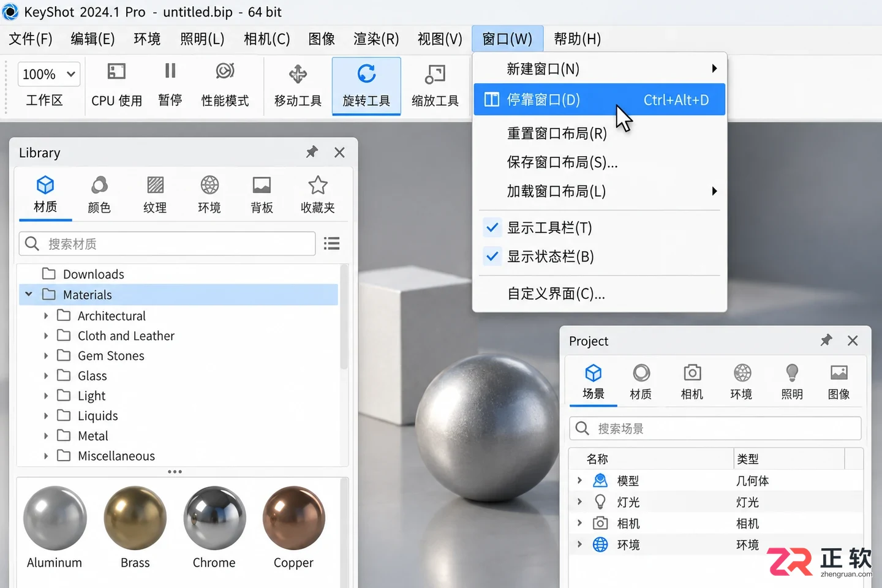The image size is (882, 588).
Task: Click the CPU usage toolbar icon
Action: click(x=116, y=72)
